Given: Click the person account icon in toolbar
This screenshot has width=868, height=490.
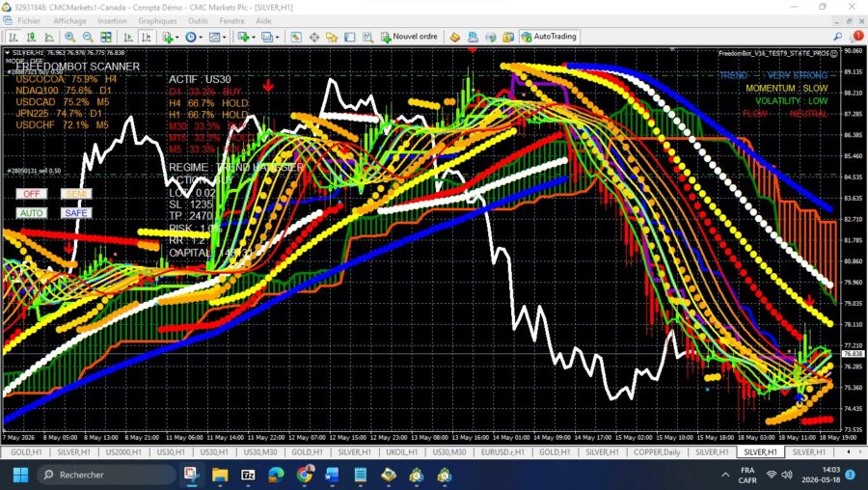Looking at the screenshot, I should 473,37.
